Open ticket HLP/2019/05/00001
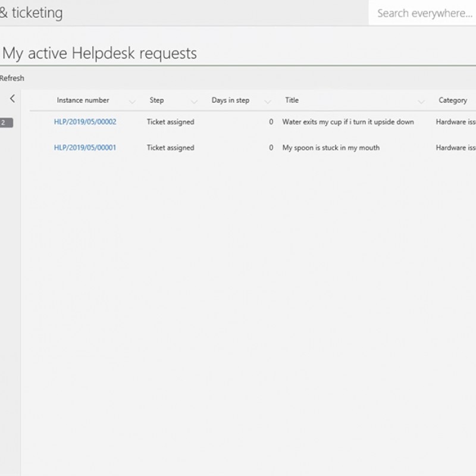Viewport: 476px width, 476px height. [x=85, y=148]
